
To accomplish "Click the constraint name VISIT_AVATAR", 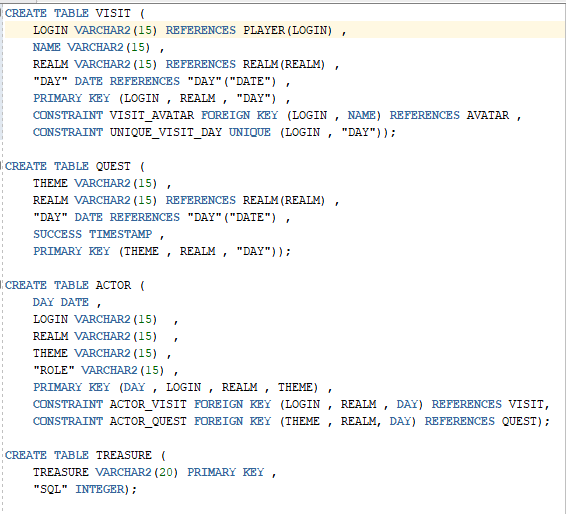I will 152,116.
